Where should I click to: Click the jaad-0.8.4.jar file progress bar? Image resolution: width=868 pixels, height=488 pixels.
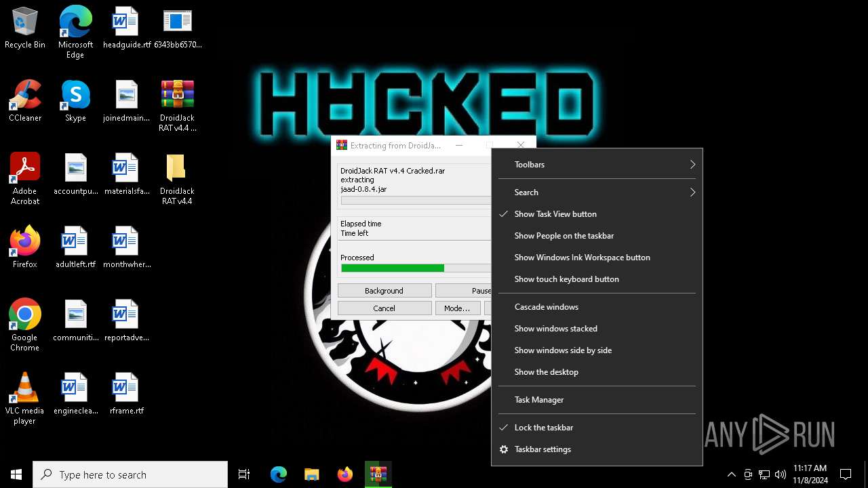click(x=416, y=201)
